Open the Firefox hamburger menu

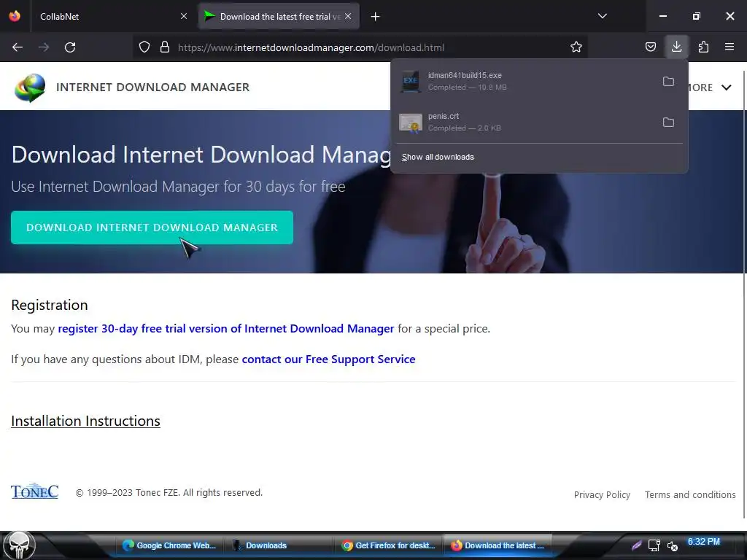pyautogui.click(x=729, y=47)
